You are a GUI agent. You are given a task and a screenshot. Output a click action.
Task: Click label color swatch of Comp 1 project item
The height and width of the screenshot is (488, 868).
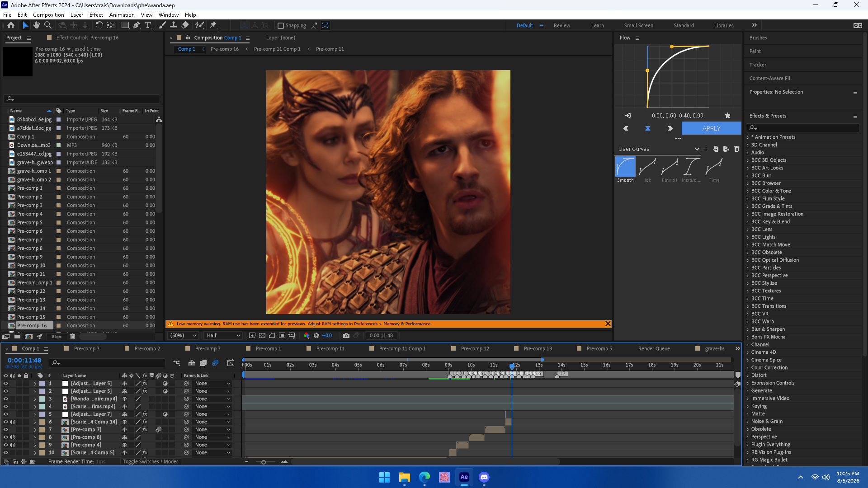pyautogui.click(x=58, y=137)
